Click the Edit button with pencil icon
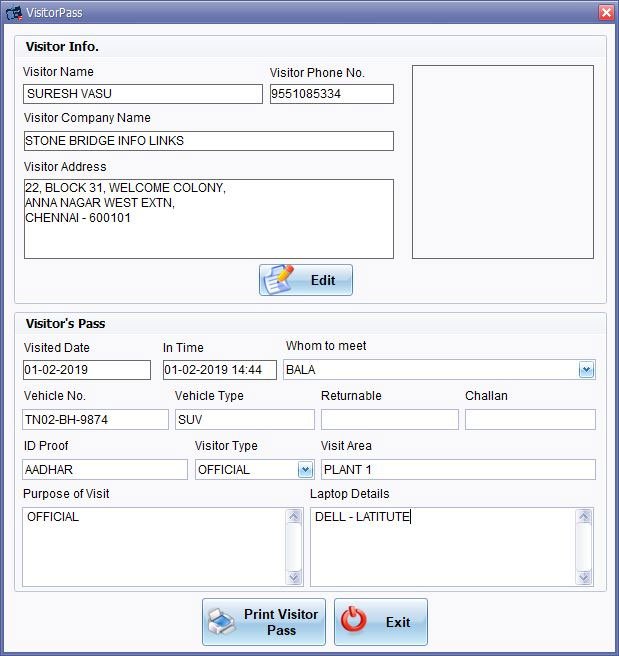Image resolution: width=619 pixels, height=656 pixels. coord(306,280)
